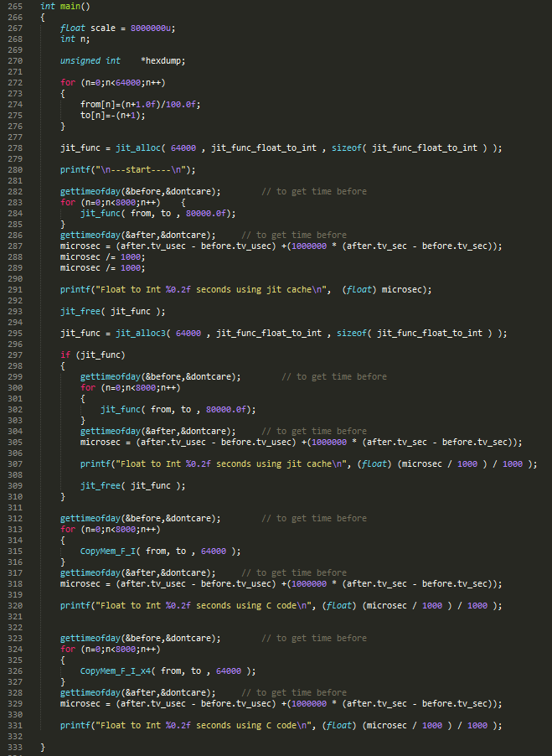Click 'gettimeofday' on line 317
Screen dimensions: 552x756
(x=90, y=572)
